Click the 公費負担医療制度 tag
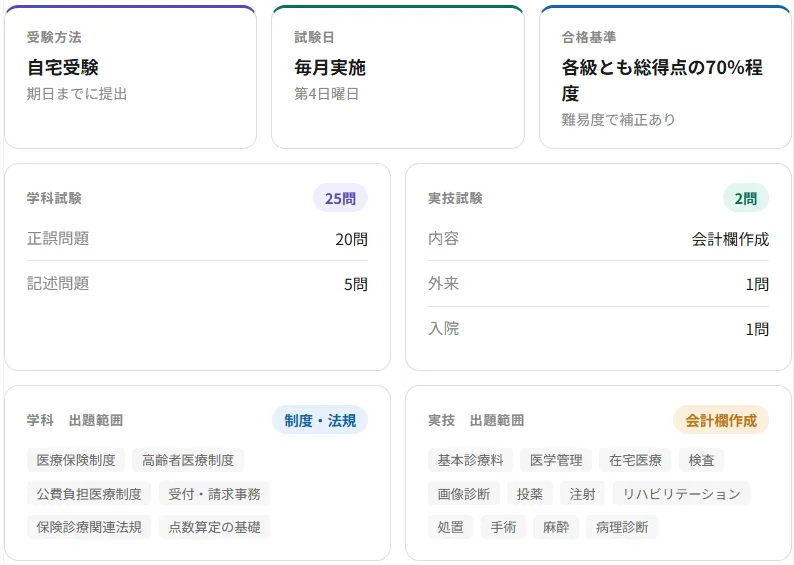Screen dimensions: 794x565 (89, 494)
